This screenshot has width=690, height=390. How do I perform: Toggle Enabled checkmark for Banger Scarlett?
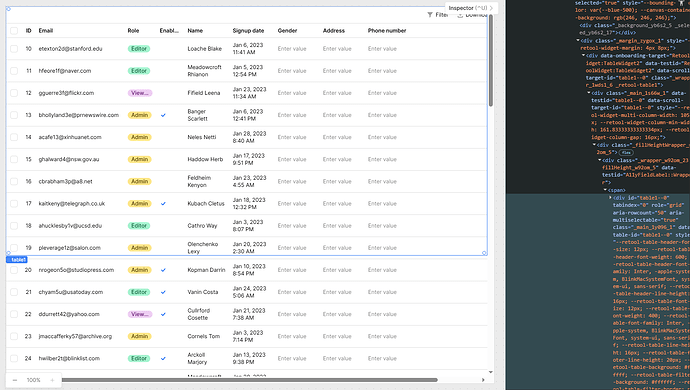coord(163,115)
